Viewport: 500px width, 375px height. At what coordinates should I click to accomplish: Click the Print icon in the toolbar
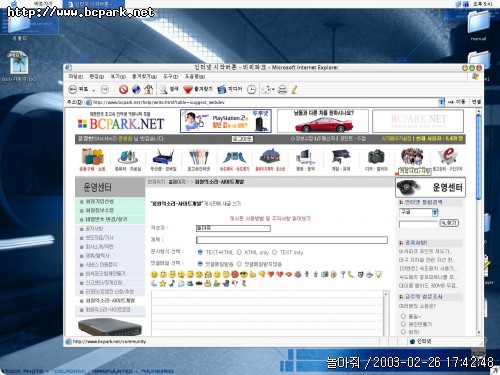click(282, 89)
